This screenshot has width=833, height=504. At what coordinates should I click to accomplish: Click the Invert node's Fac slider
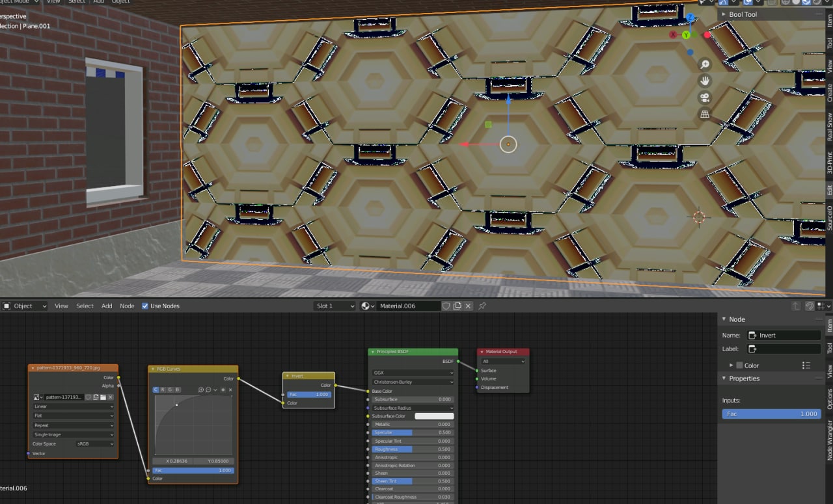pos(310,395)
